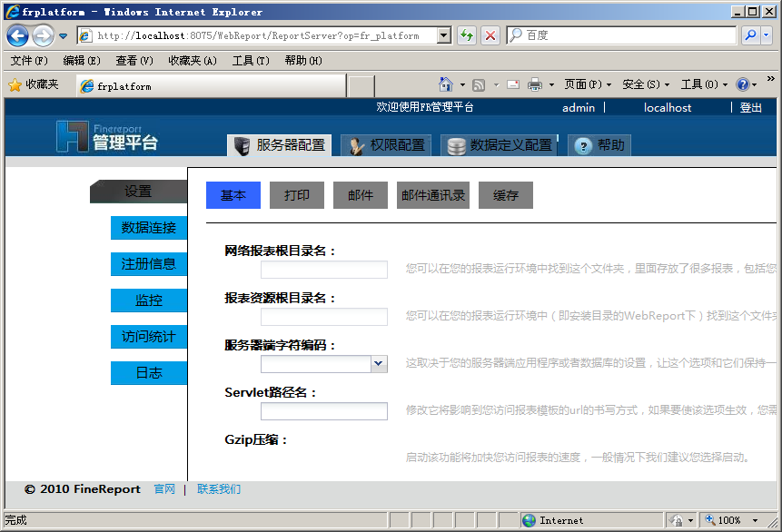Open the 数据连接 sidebar item

[149, 228]
